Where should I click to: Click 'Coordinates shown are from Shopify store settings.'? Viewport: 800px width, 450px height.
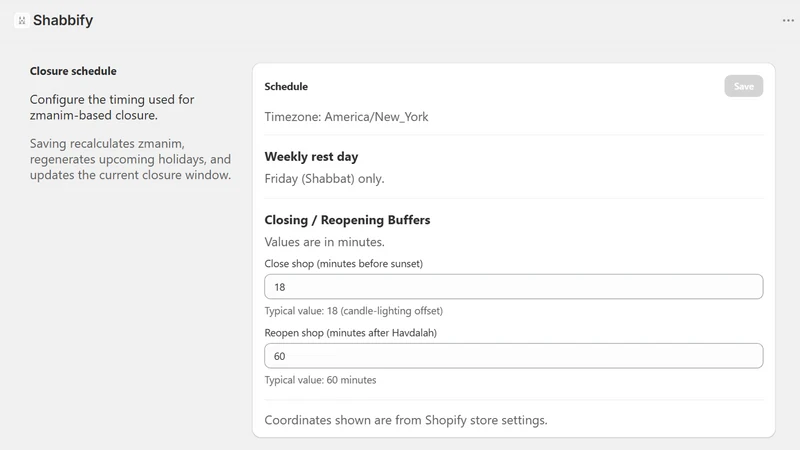pyautogui.click(x=406, y=420)
